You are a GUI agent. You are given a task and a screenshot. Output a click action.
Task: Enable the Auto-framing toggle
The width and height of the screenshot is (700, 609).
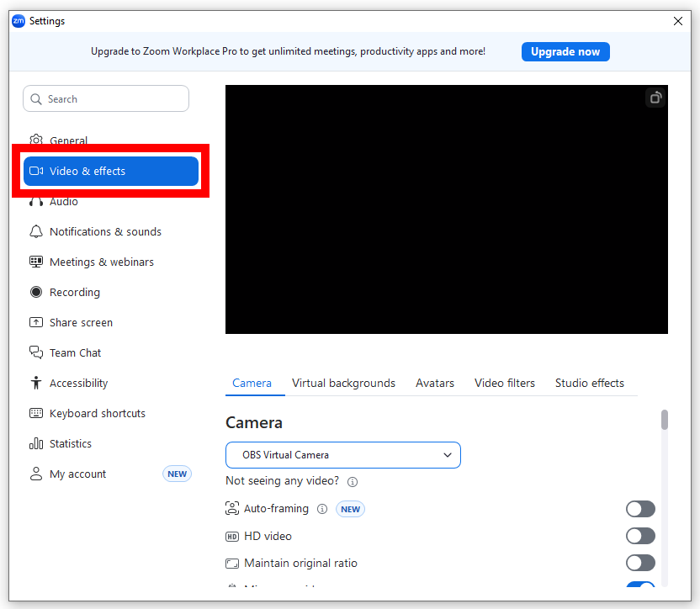640,509
